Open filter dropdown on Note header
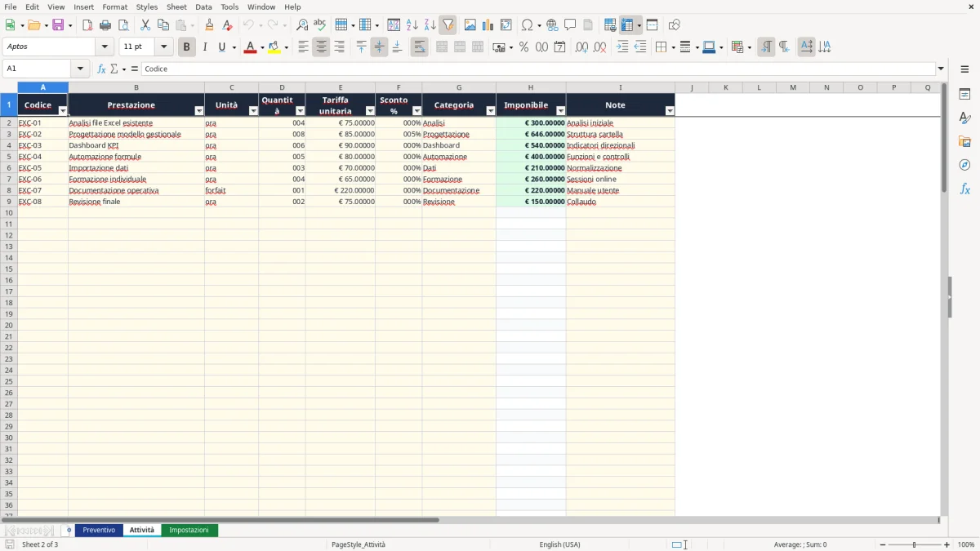Image resolution: width=980 pixels, height=551 pixels. [x=670, y=110]
